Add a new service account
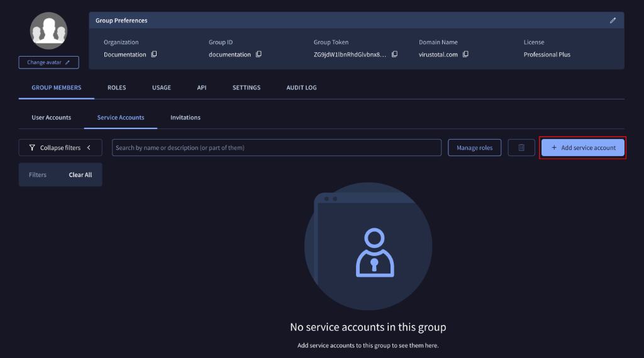Image resolution: width=644 pixels, height=358 pixels. pos(583,148)
